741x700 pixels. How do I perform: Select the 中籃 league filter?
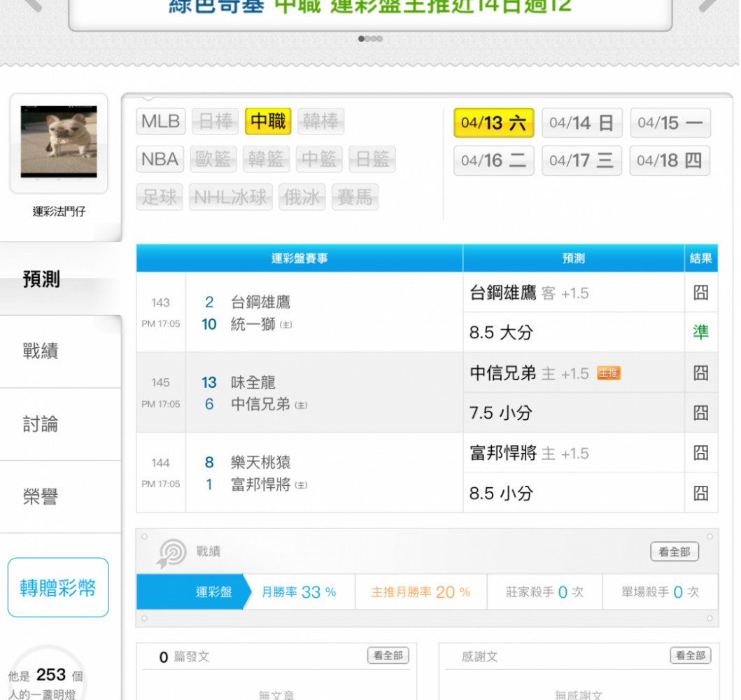tap(319, 160)
